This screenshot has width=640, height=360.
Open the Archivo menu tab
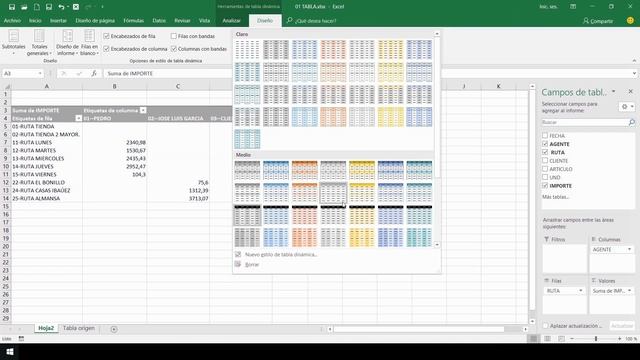tap(12, 20)
